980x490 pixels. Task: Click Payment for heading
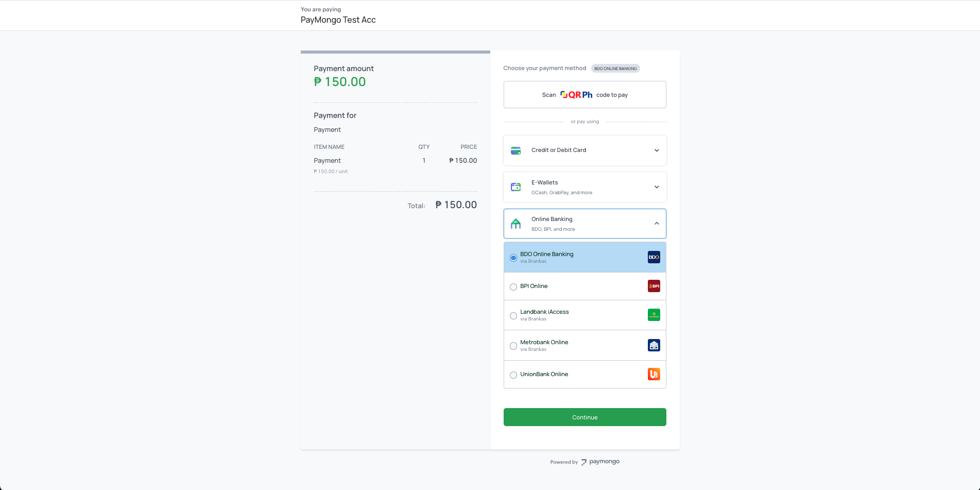tap(335, 115)
